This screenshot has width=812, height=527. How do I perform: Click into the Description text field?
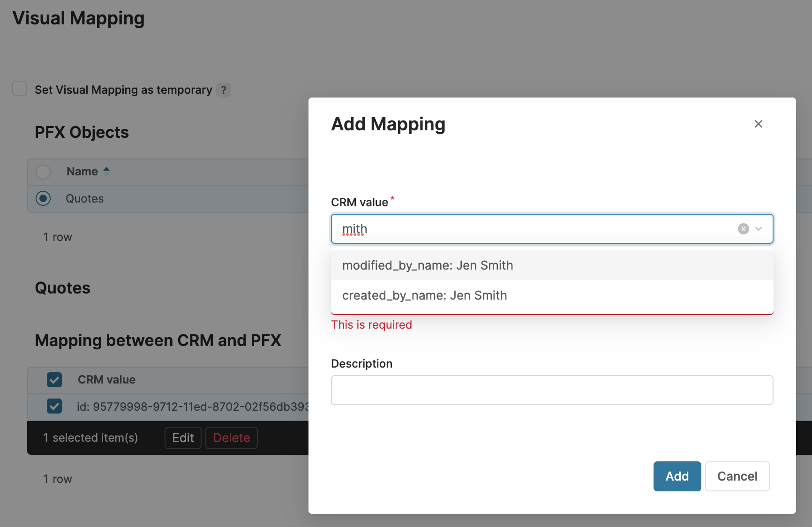[552, 390]
